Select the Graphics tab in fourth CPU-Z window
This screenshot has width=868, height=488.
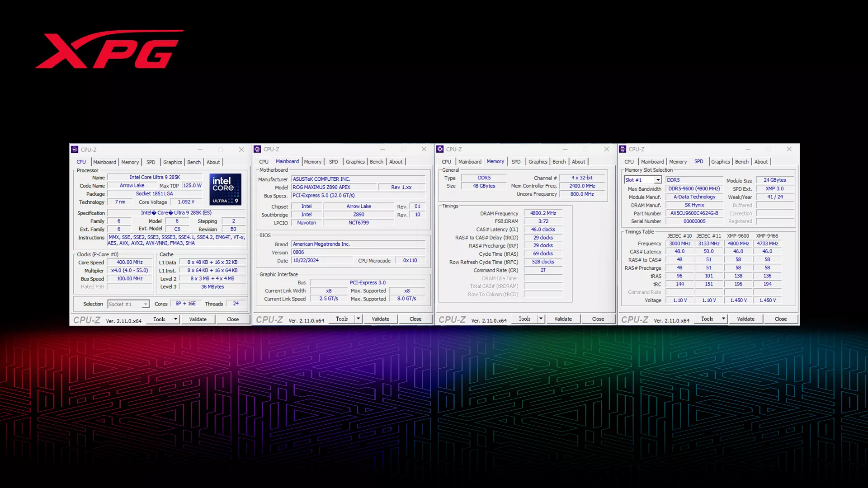[x=720, y=161]
